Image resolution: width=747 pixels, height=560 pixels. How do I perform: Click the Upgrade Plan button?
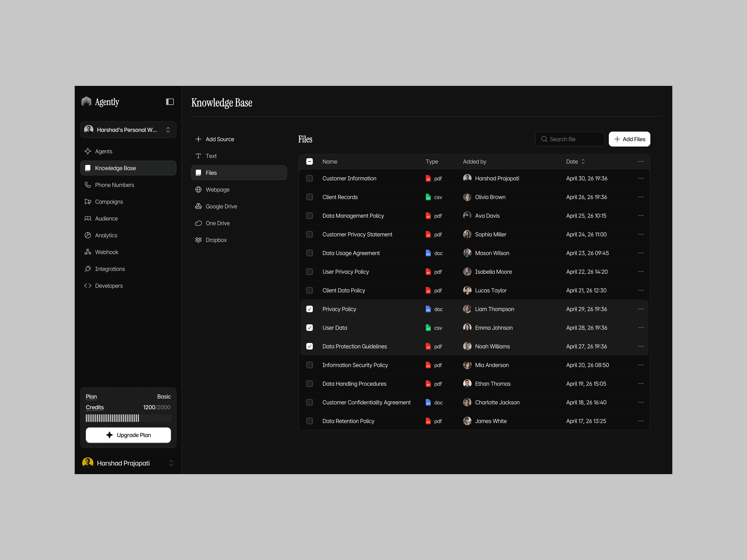point(128,435)
